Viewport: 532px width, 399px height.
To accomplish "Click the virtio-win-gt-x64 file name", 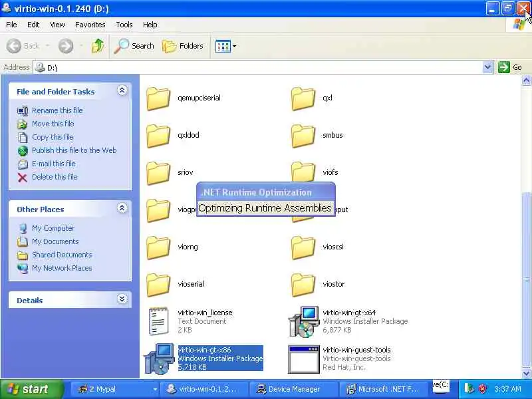I will click(349, 312).
